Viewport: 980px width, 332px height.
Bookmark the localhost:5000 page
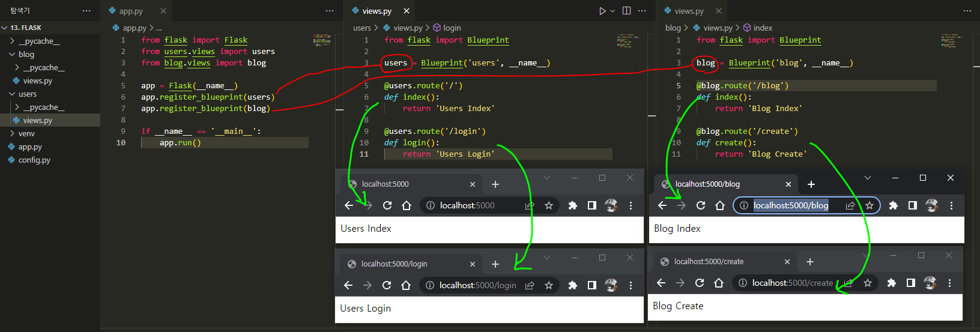point(549,205)
